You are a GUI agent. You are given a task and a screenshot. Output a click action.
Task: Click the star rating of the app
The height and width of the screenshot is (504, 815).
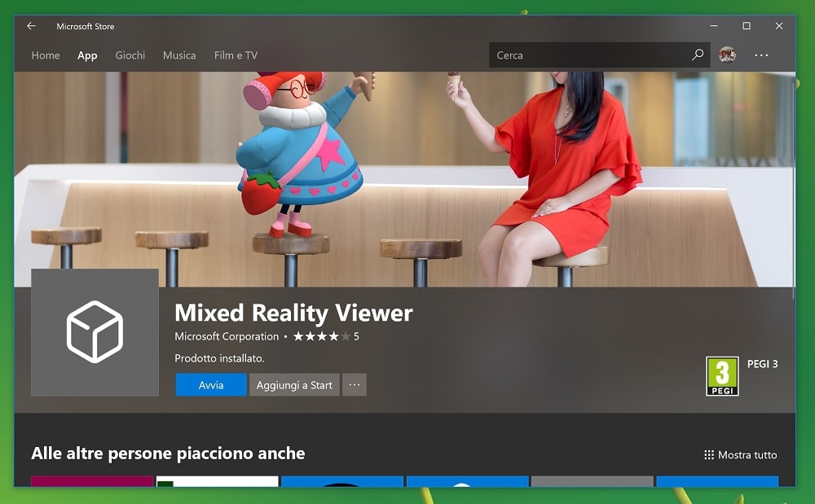[322, 336]
